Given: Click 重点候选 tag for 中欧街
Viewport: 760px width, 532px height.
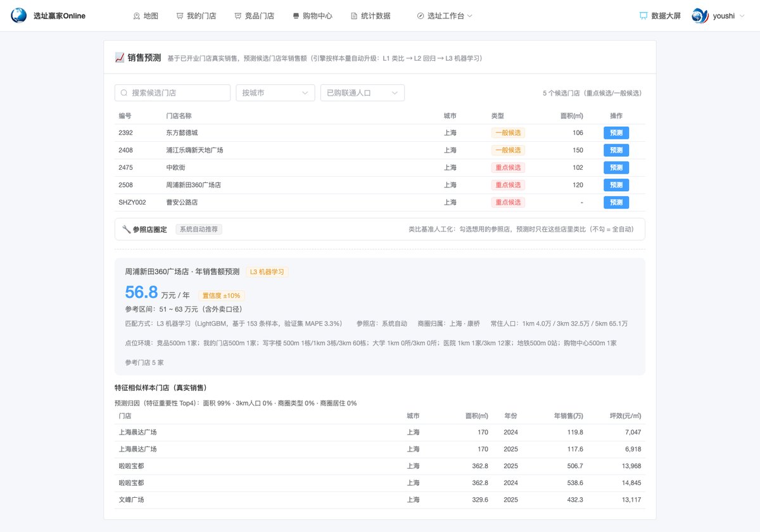Looking at the screenshot, I should pos(508,168).
